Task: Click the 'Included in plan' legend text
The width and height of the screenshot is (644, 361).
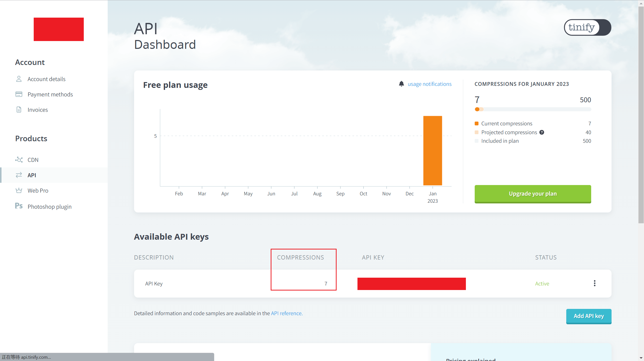Action: click(500, 141)
